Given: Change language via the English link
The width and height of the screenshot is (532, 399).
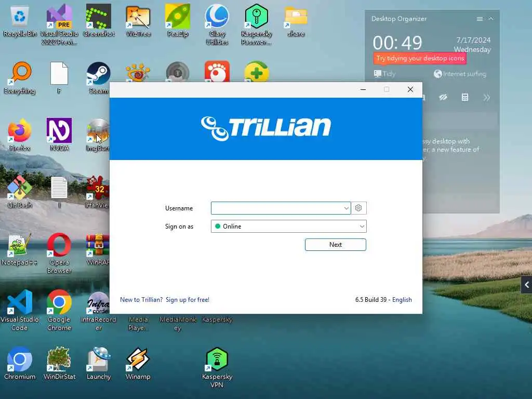Looking at the screenshot, I should (x=402, y=300).
